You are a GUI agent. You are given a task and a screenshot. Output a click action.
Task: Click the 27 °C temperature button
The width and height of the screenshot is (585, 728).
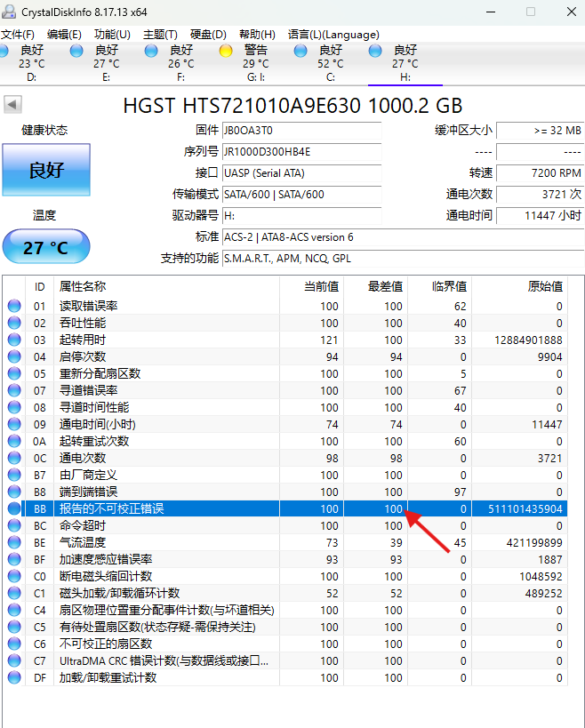click(46, 246)
